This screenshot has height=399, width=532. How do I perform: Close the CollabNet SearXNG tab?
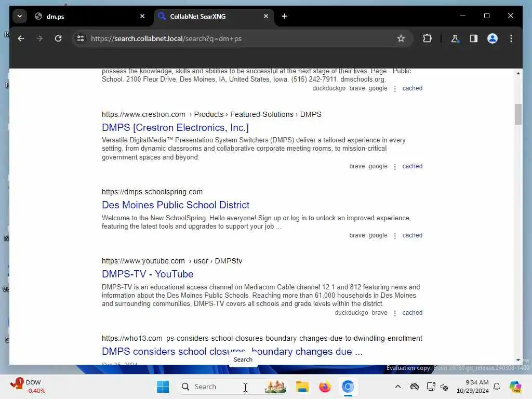(266, 16)
